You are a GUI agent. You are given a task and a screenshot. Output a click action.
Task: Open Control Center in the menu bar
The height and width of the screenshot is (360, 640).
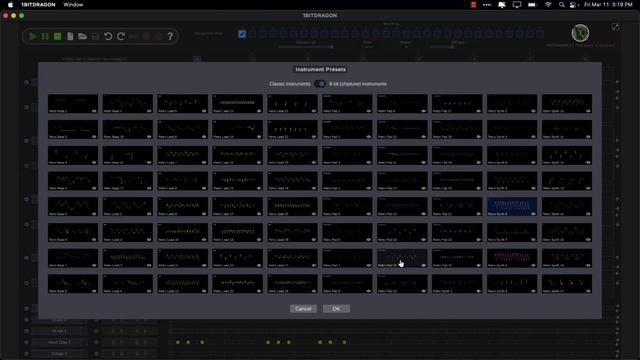pos(574,4)
